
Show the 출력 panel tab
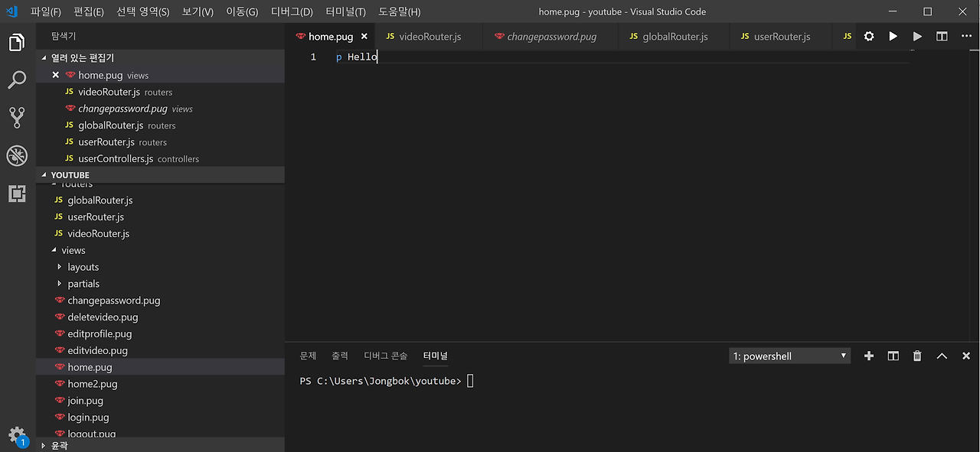click(340, 356)
